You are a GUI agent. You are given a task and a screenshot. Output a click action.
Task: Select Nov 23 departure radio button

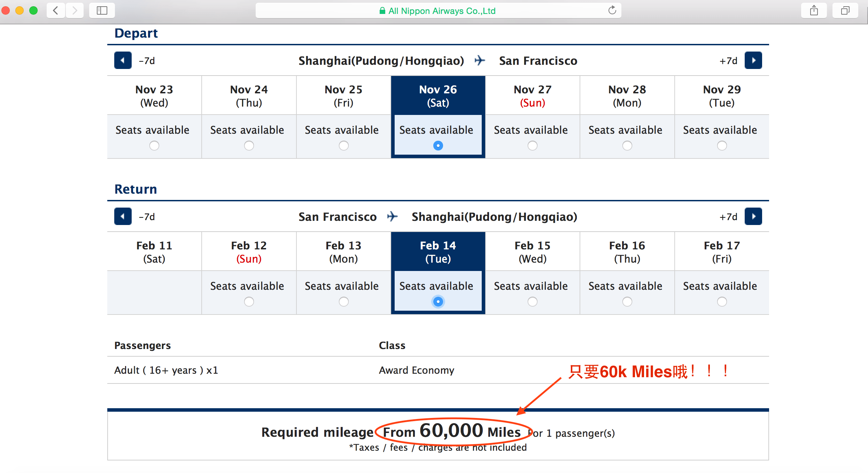(154, 146)
